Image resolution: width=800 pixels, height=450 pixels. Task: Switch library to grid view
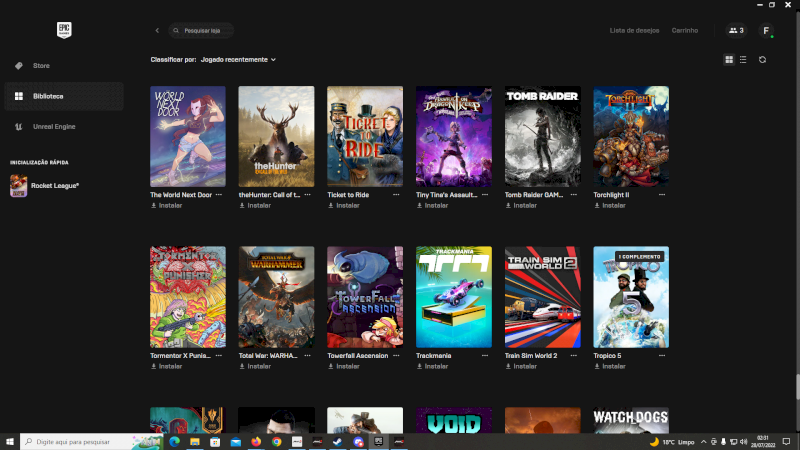point(729,60)
